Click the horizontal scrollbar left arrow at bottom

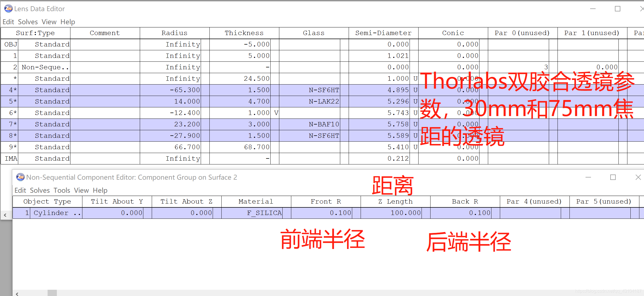pos(17,294)
